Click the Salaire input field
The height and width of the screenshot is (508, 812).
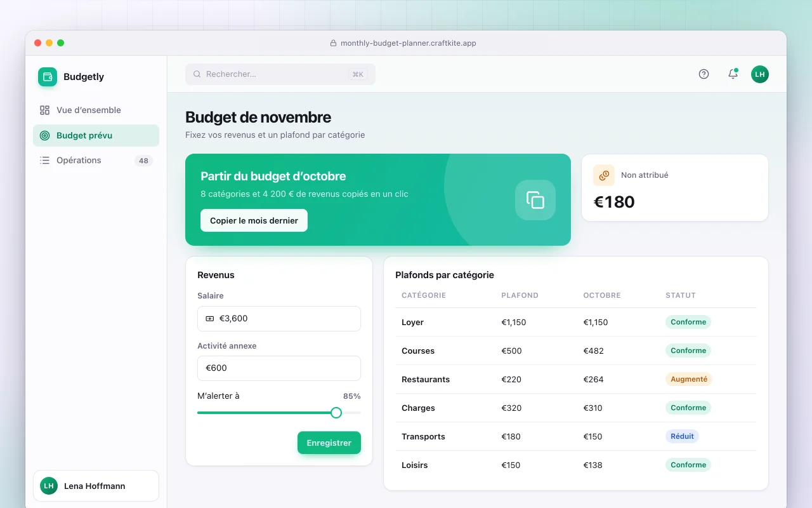pyautogui.click(x=279, y=319)
